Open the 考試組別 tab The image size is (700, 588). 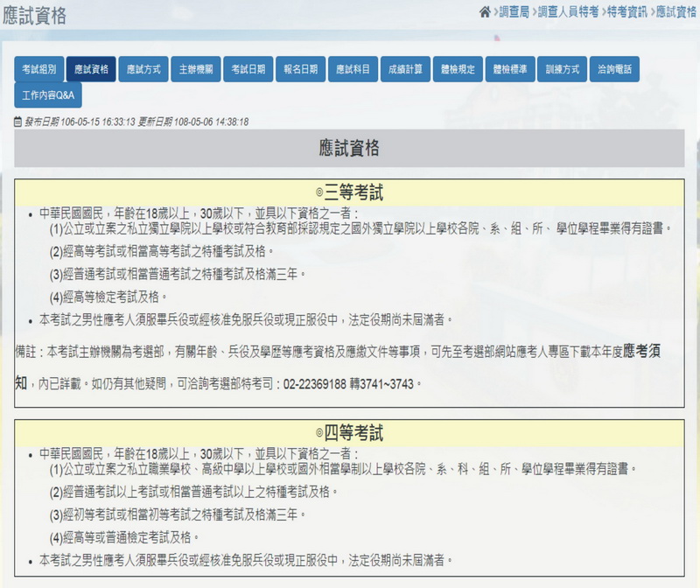point(38,69)
